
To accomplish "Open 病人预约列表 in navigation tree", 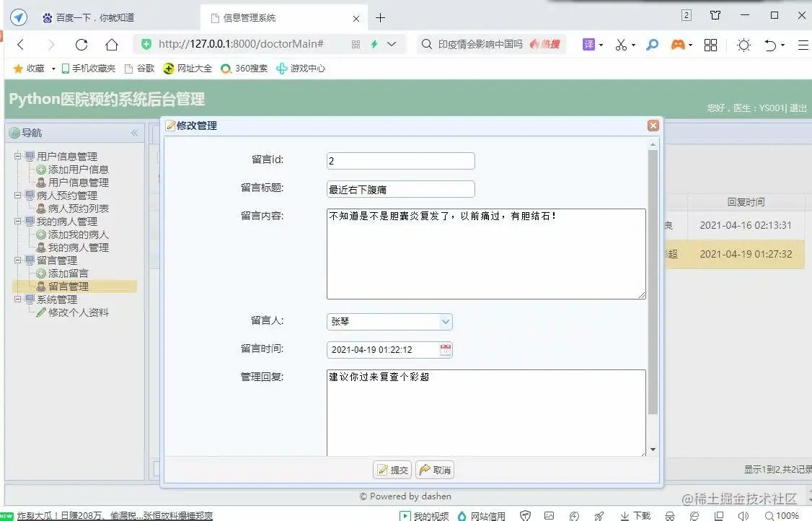I will pos(78,209).
